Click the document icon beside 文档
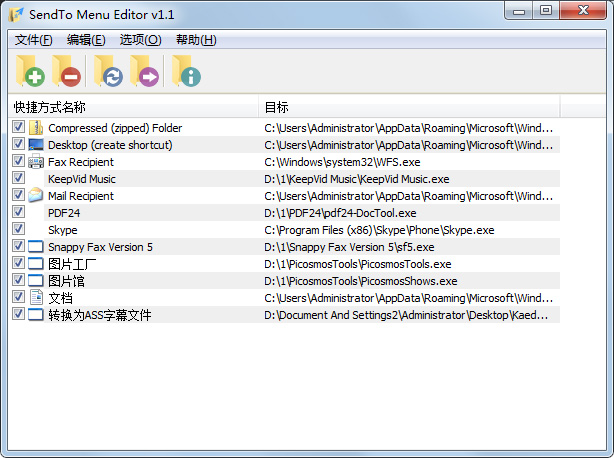This screenshot has height=458, width=614. tap(36, 297)
